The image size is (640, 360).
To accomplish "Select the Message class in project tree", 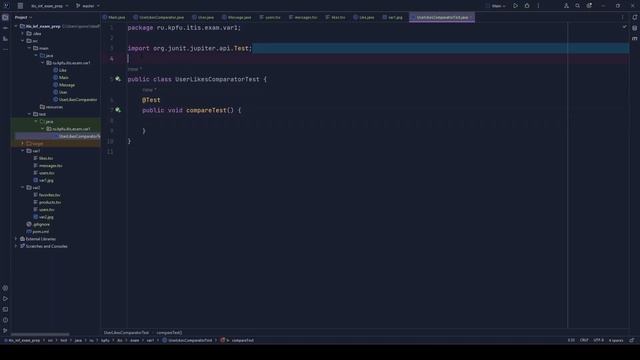I will (x=64, y=85).
